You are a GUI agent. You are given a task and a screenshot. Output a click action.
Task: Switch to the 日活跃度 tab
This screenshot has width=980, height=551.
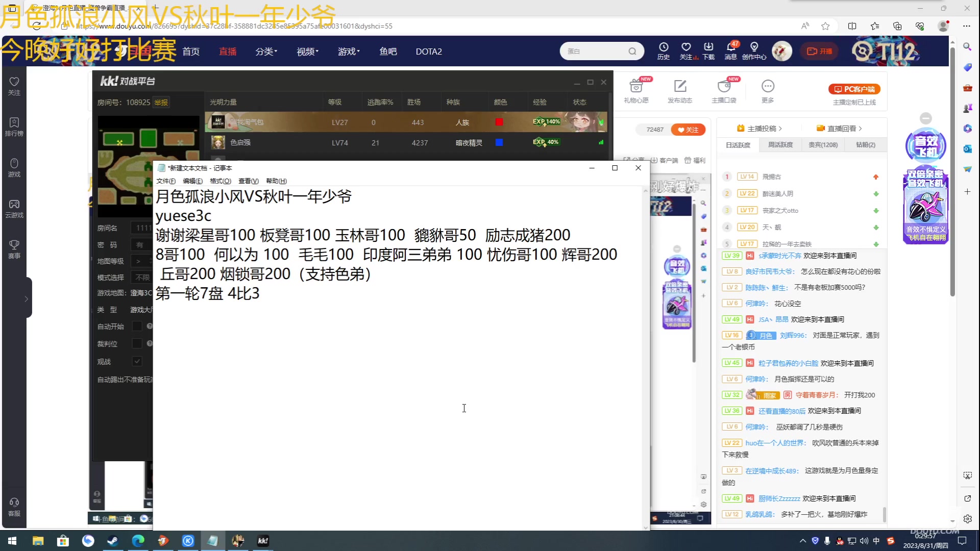(x=738, y=145)
